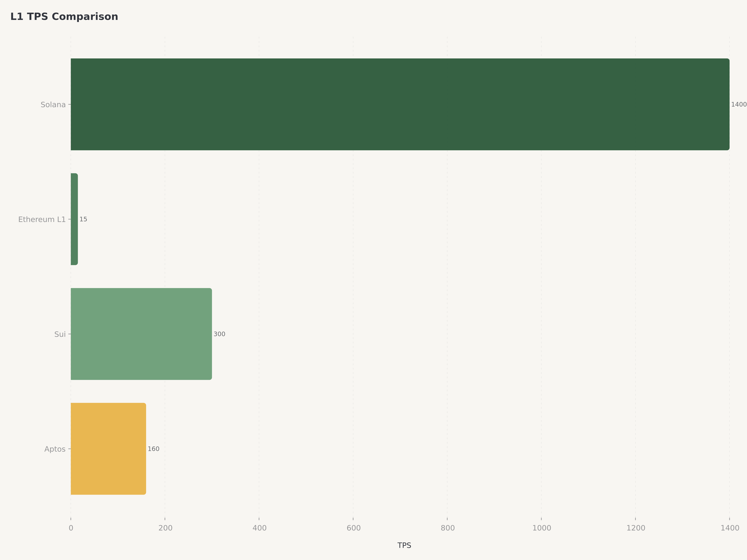Click the 400 x-axis tick label
The width and height of the screenshot is (747, 560).
point(259,528)
